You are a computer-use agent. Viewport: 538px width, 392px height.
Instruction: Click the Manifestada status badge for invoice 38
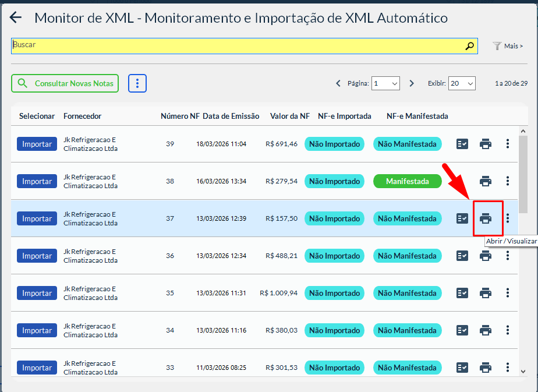408,181
